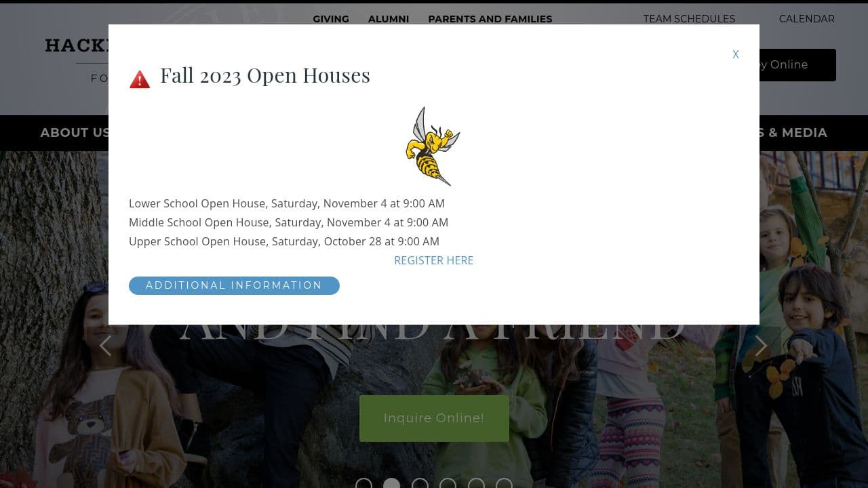Screen dimensions: 868x488
Task: Click the Inquire Online button
Action: coord(433,418)
